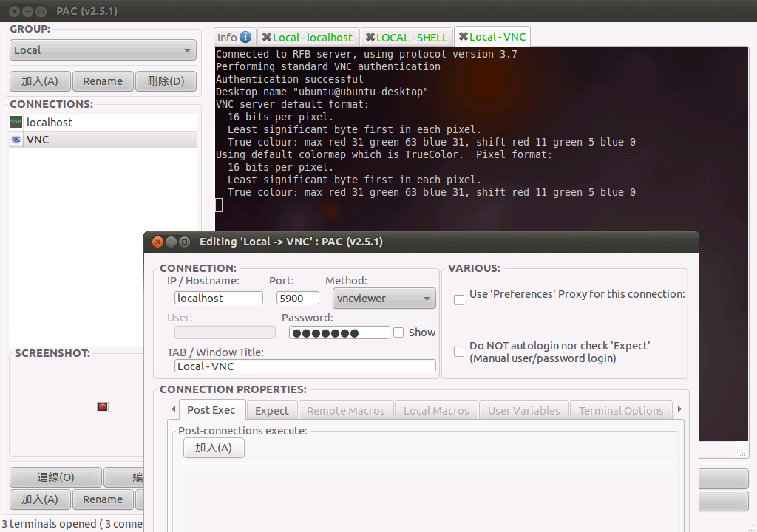The height and width of the screenshot is (532, 757).
Task: Click the group 刪除(D) button
Action: [166, 81]
